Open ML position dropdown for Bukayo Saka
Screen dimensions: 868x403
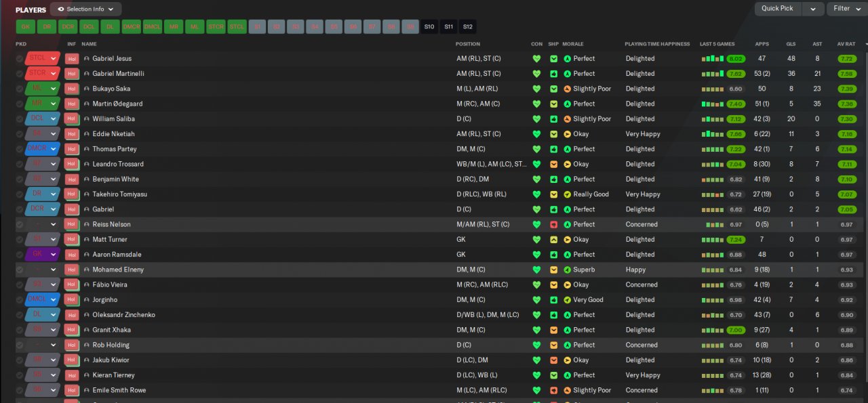53,89
